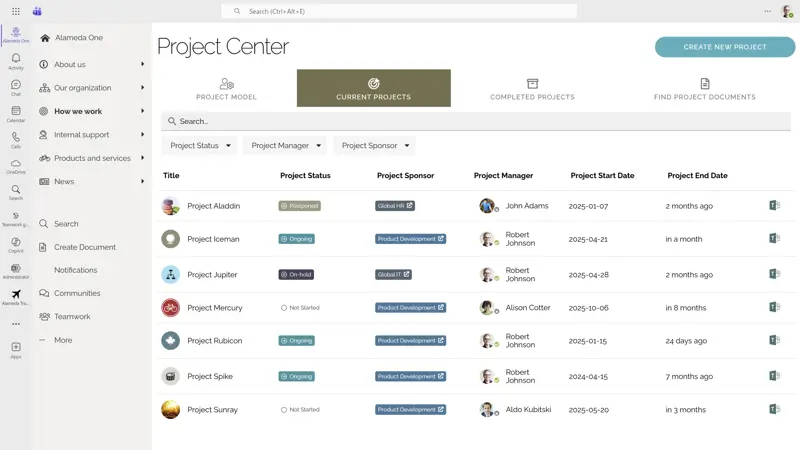Expand Products and services submenu arrow
Viewport: 800px width, 450px height.
(x=142, y=158)
